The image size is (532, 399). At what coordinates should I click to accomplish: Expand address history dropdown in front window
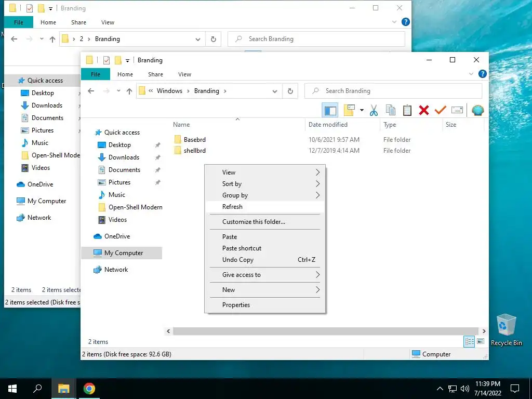tap(275, 91)
